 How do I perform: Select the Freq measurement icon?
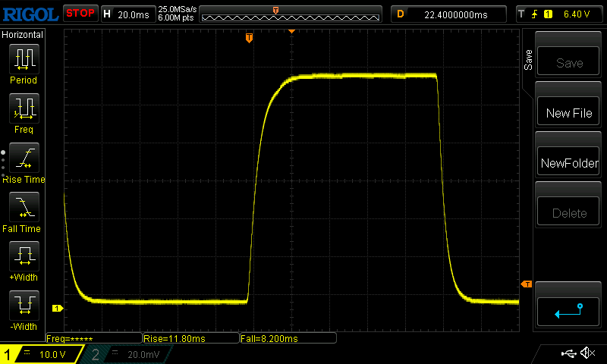[x=24, y=108]
